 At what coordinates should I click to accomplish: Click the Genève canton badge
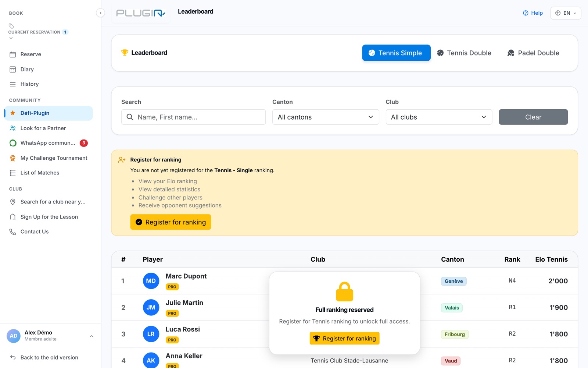(454, 281)
